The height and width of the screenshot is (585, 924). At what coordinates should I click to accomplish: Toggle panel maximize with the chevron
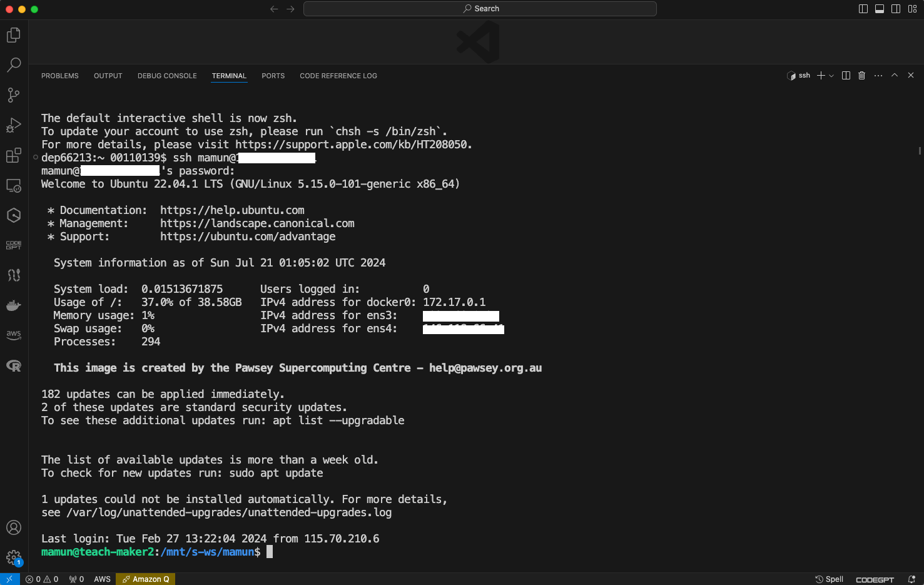click(895, 75)
